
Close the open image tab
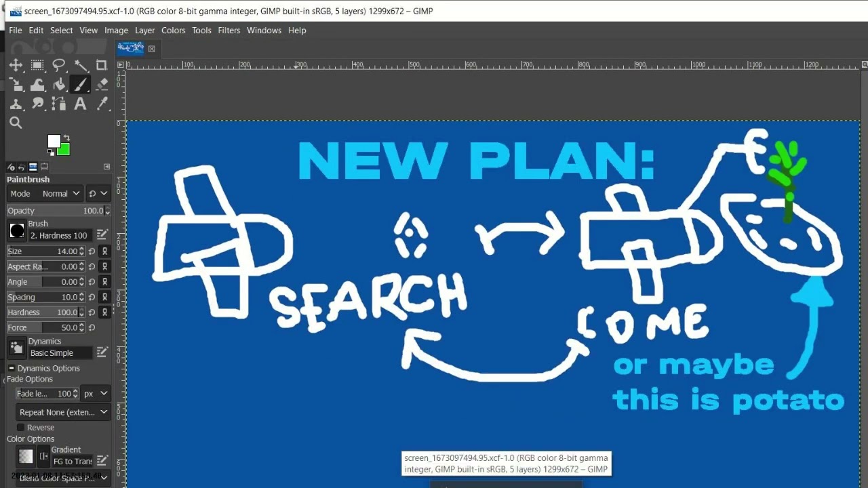coord(152,48)
